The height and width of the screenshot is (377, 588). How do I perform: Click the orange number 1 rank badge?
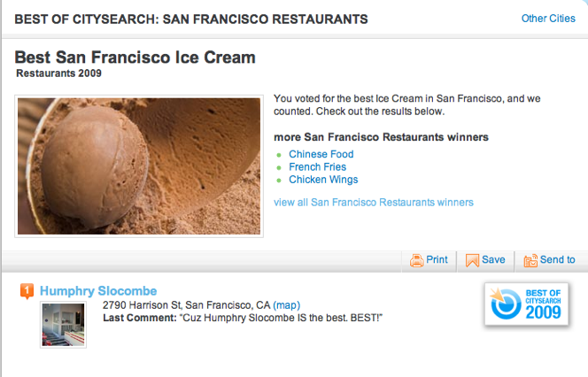27,290
